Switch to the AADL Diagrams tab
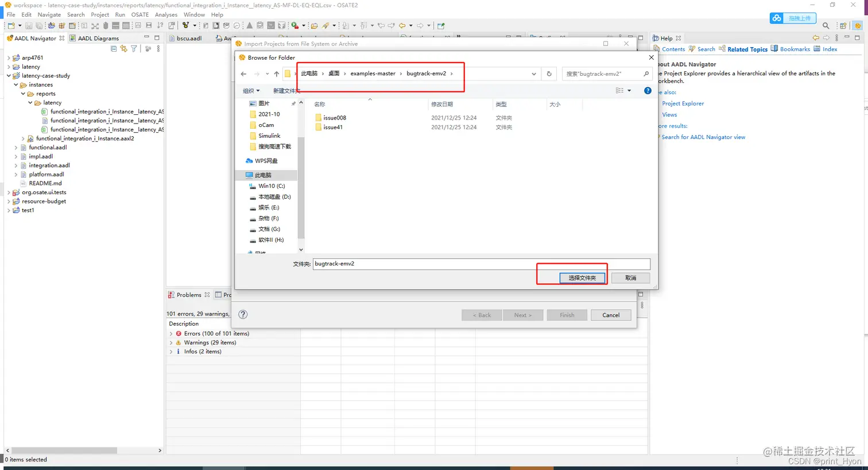The height and width of the screenshot is (470, 868). 94,38
